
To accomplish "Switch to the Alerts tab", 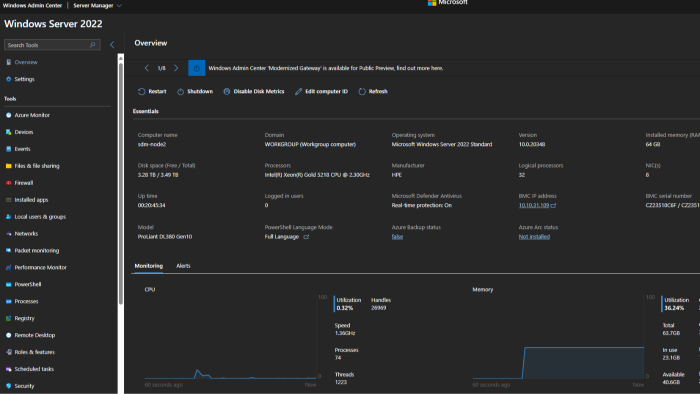I will point(183,266).
